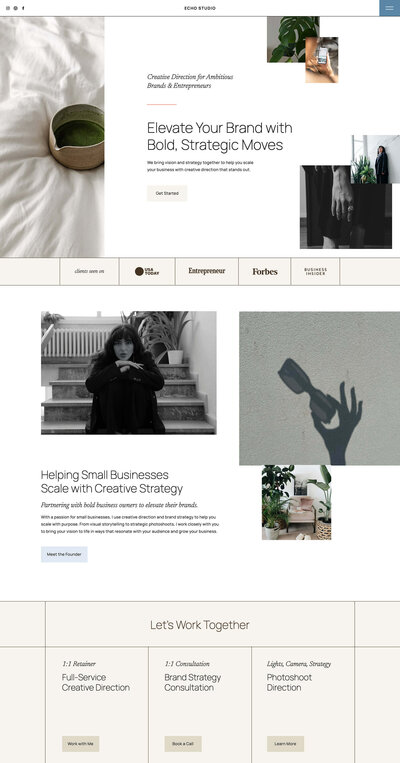This screenshot has width=400, height=763.
Task: Select Photoshoot Direction heading
Action: 289,682
